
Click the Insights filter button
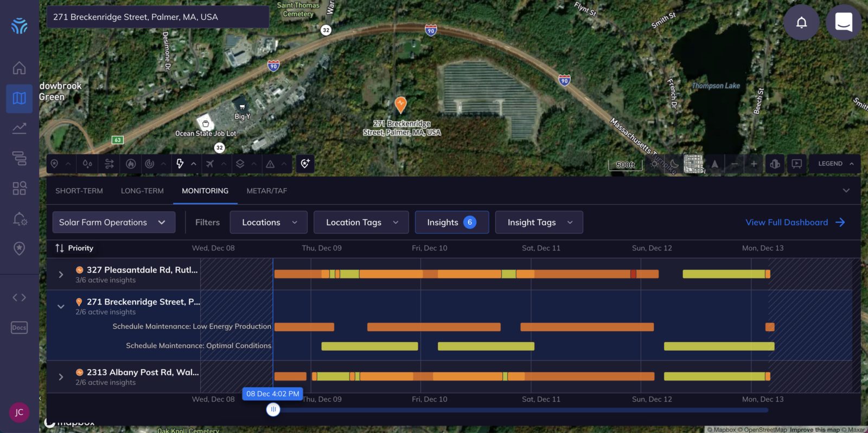click(452, 222)
